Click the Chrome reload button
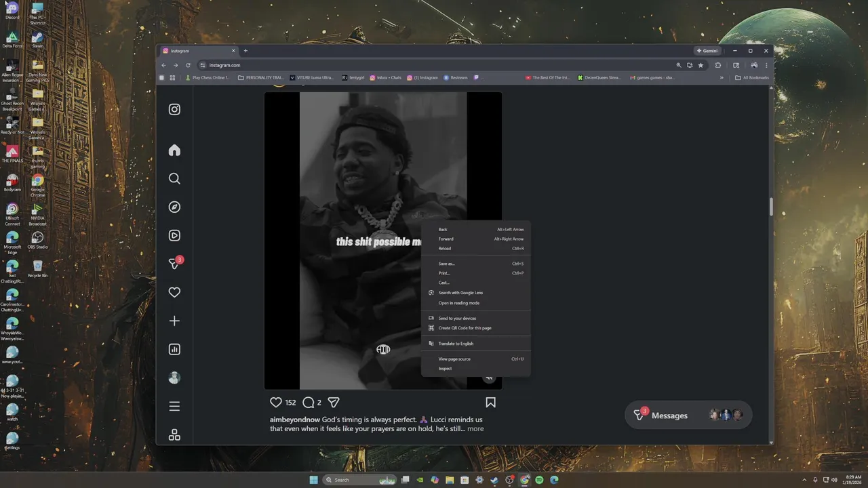 coord(188,65)
